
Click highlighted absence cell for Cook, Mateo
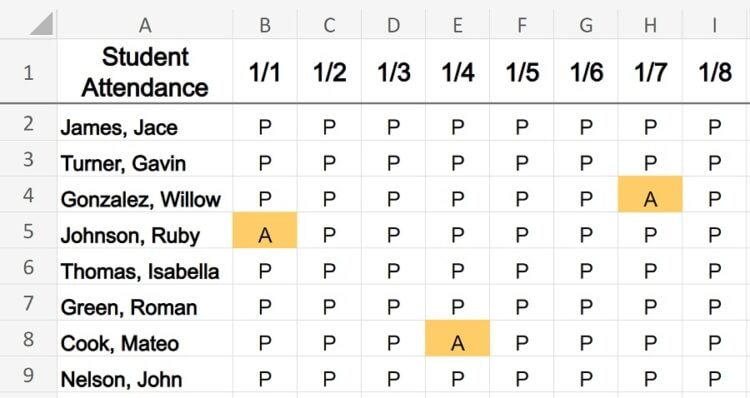click(x=457, y=339)
